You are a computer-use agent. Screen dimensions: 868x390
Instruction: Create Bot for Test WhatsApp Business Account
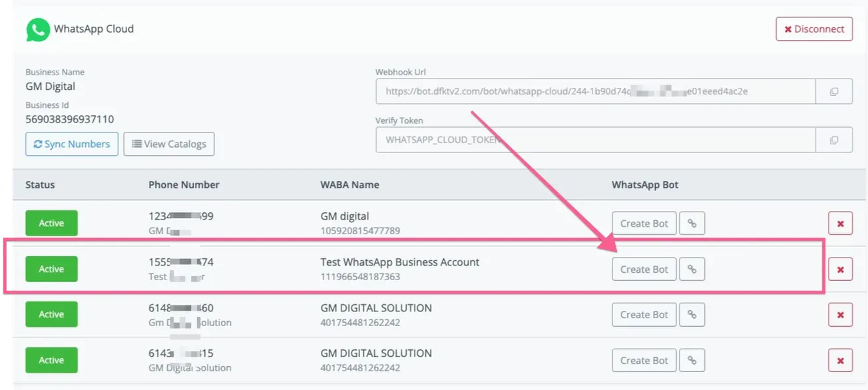point(644,270)
